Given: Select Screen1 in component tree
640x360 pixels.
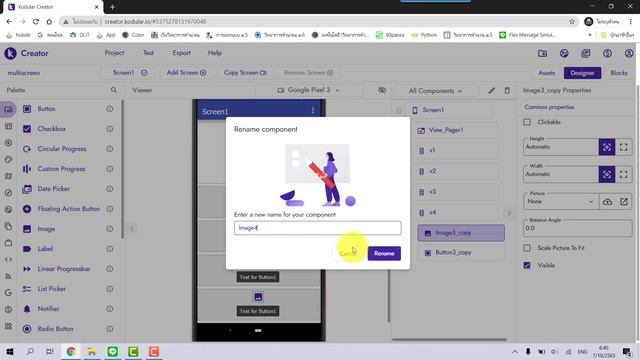Looking at the screenshot, I should [449, 110].
